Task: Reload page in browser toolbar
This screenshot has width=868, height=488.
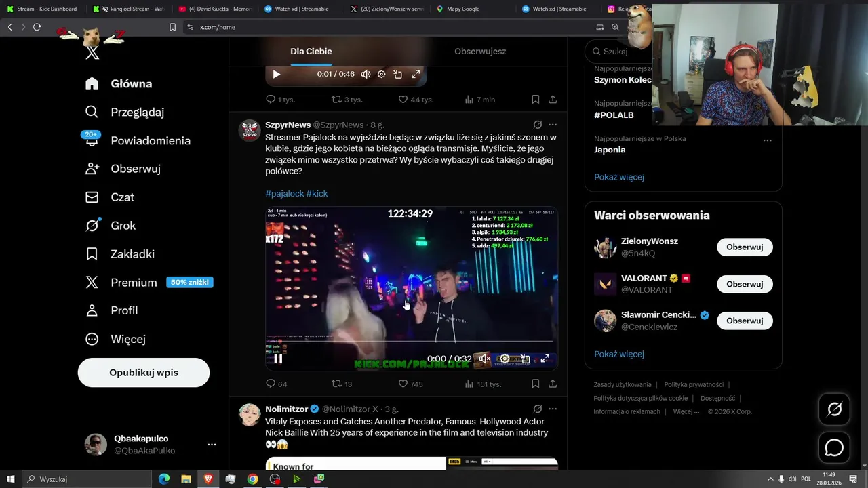Action: tap(37, 27)
